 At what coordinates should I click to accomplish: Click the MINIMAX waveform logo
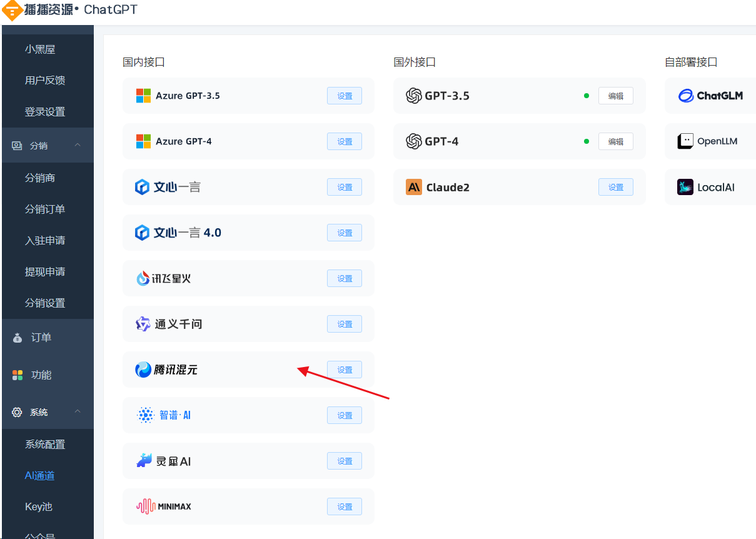(x=146, y=506)
